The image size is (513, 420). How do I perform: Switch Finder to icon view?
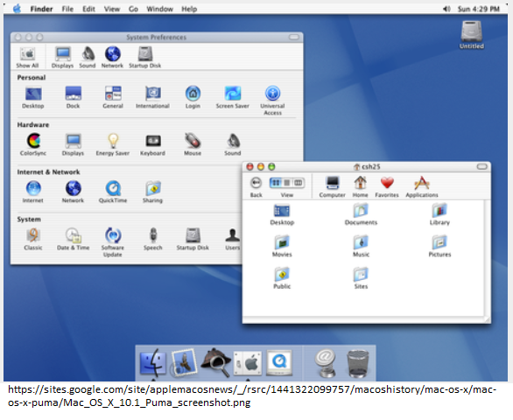[x=276, y=183]
